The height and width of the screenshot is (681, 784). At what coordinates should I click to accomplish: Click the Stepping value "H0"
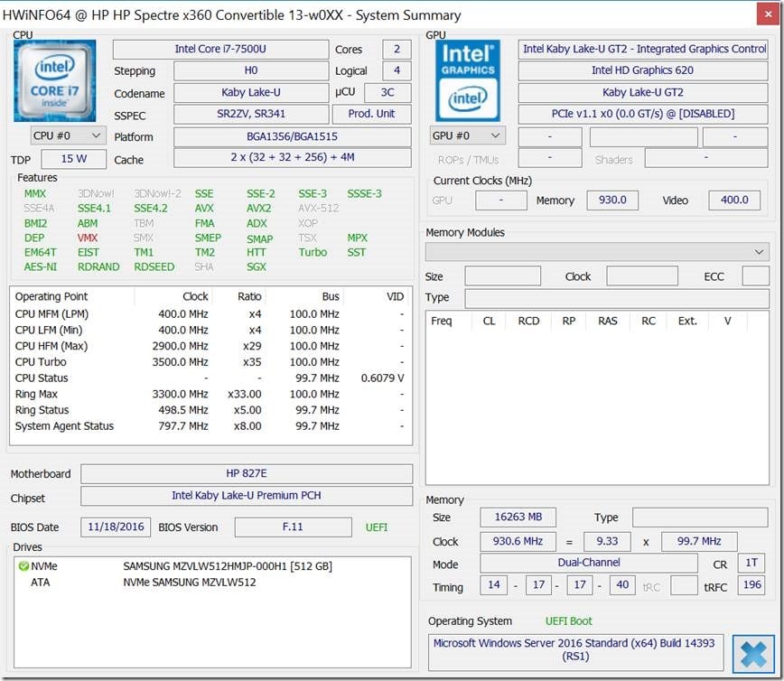point(251,70)
